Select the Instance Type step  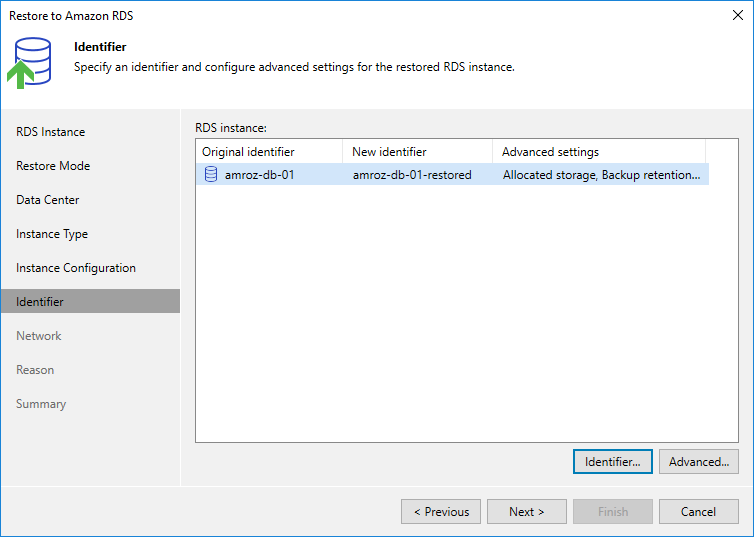[52, 234]
